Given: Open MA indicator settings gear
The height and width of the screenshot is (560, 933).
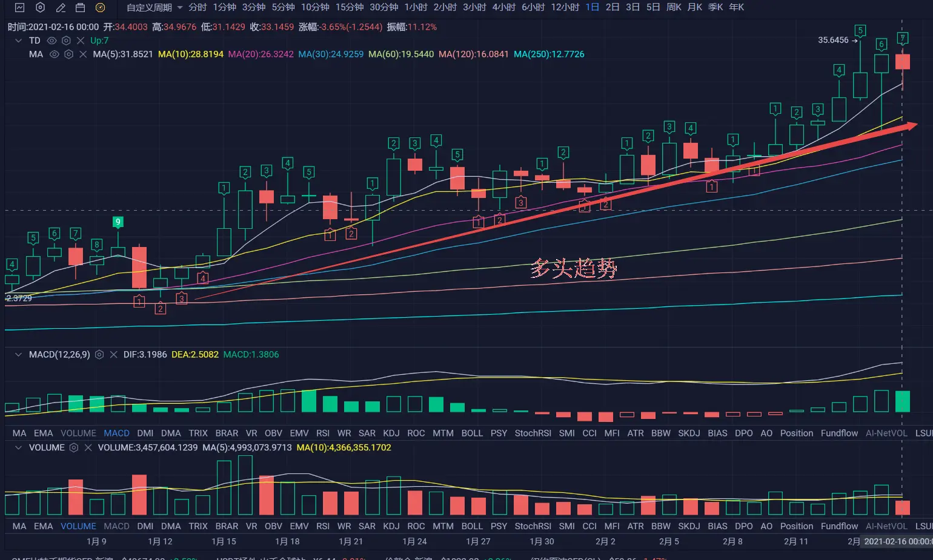Looking at the screenshot, I should tap(68, 54).
